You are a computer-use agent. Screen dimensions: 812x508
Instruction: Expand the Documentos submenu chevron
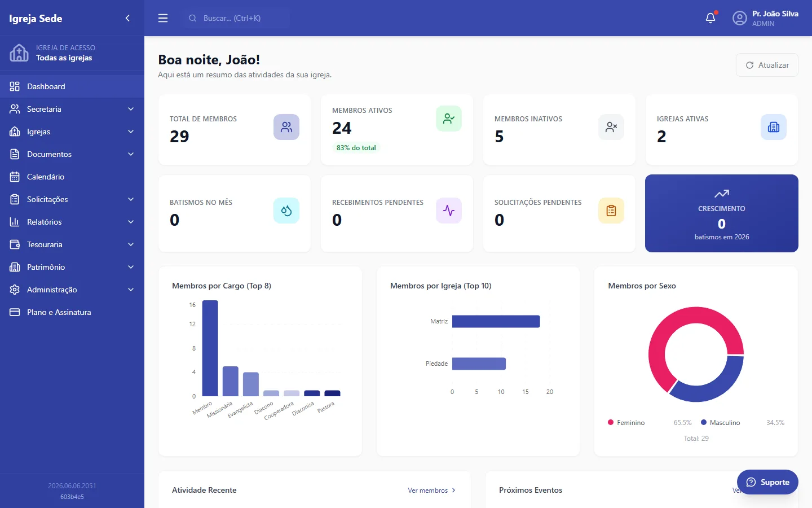[131, 154]
